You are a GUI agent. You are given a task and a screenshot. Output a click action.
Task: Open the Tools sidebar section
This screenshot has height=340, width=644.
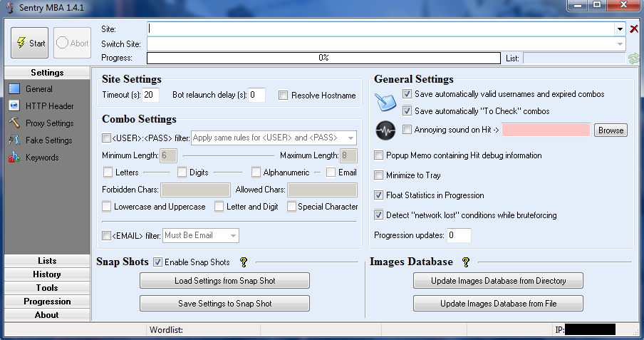tap(47, 288)
